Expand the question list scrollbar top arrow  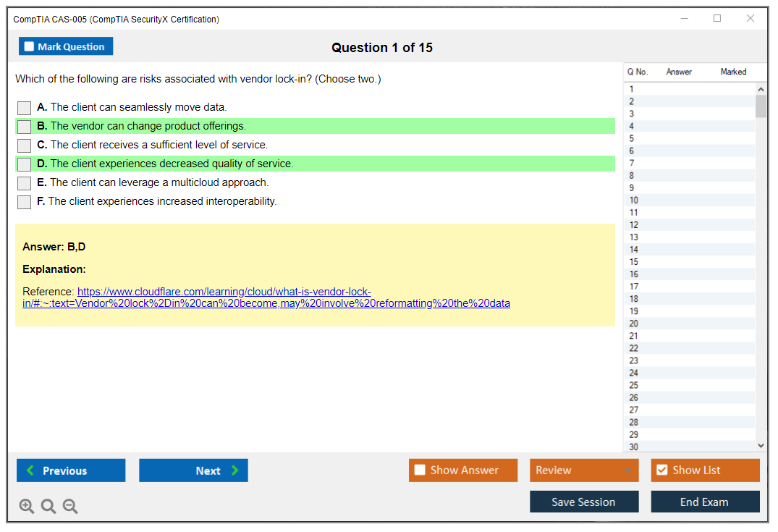coord(761,88)
